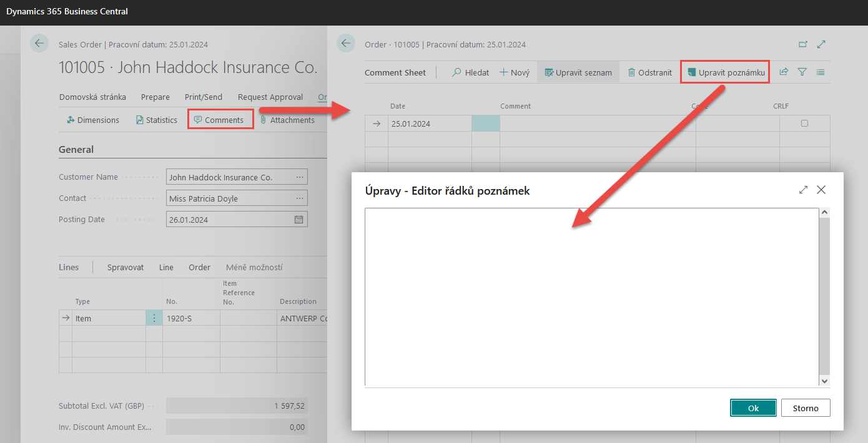Open the filter pane icon
Image resolution: width=868 pixels, height=443 pixels.
802,72
